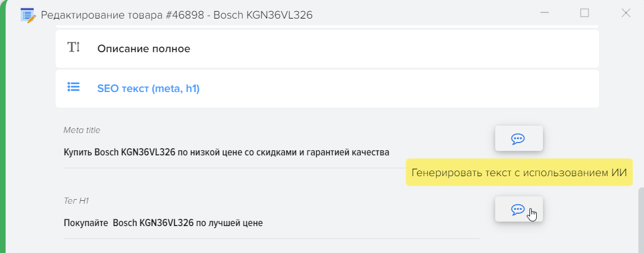Click the Тег H1 field label

pos(77,200)
